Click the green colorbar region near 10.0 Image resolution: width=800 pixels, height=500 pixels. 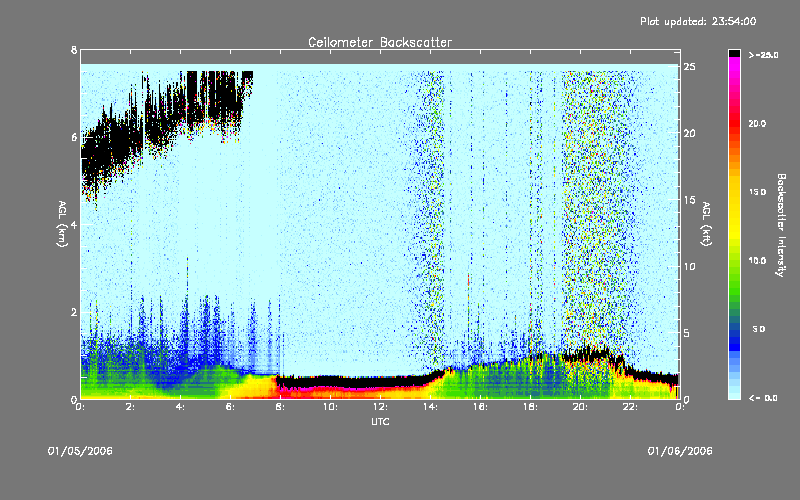point(734,261)
